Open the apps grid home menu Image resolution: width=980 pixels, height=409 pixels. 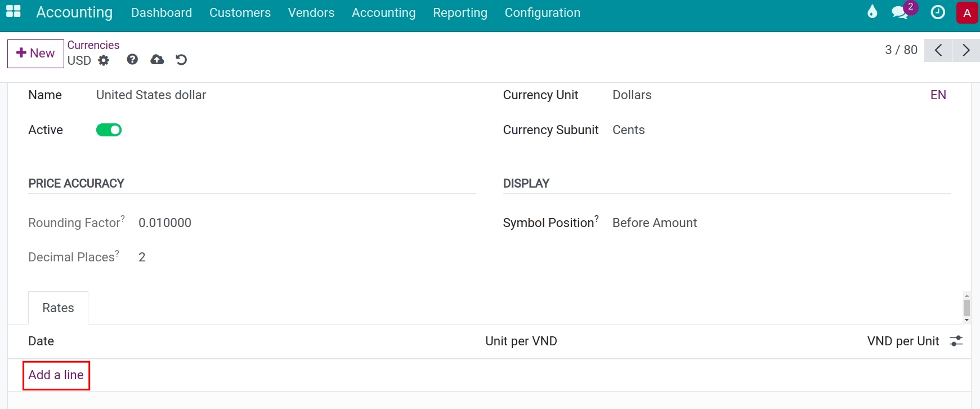pos(14,12)
